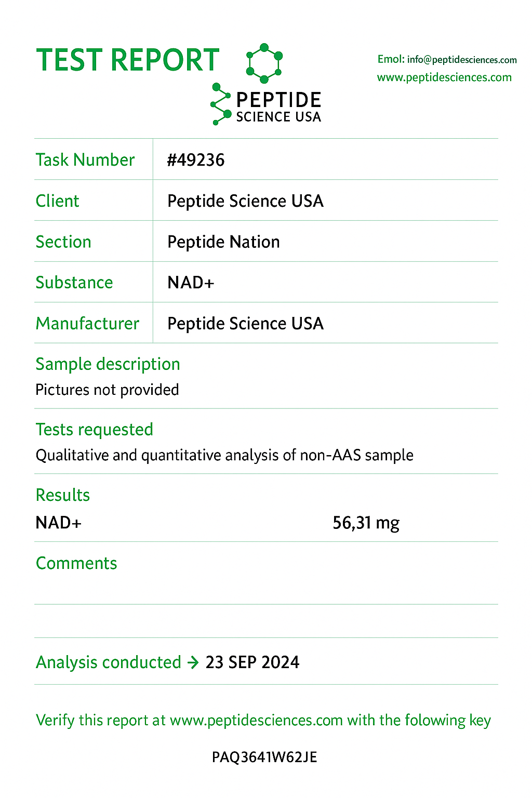
Task: Click the 56,31 mg result value
Action: [x=366, y=523]
